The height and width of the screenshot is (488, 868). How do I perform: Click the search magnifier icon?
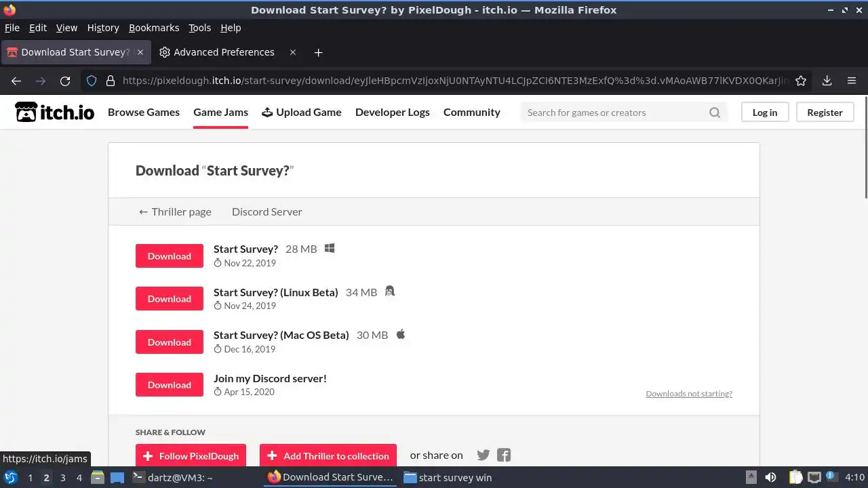[x=715, y=113]
